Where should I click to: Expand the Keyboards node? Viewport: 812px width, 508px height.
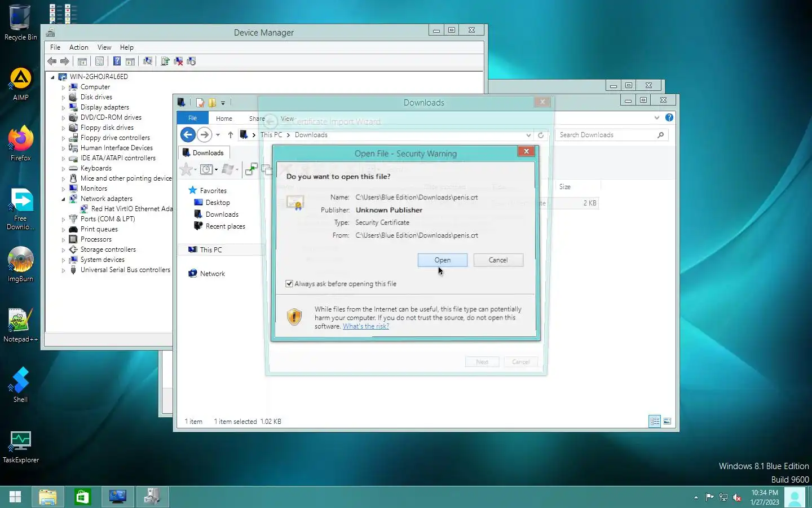pyautogui.click(x=63, y=169)
